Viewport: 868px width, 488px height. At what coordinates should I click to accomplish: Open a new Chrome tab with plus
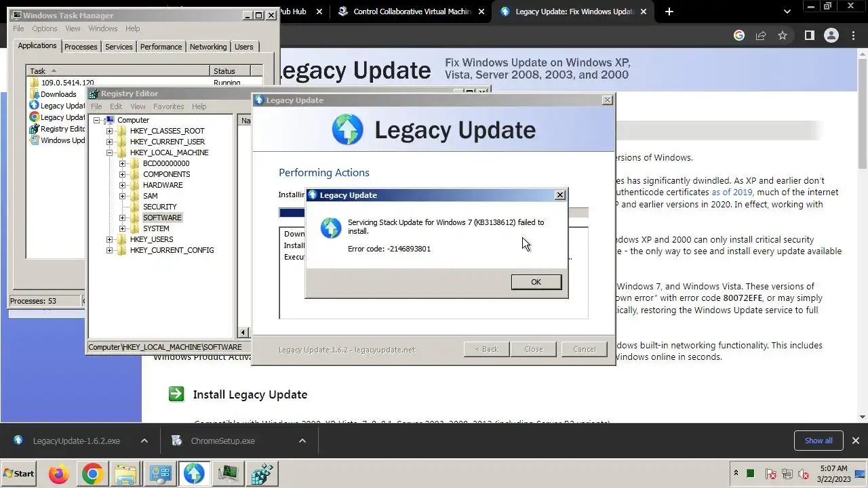click(x=669, y=12)
